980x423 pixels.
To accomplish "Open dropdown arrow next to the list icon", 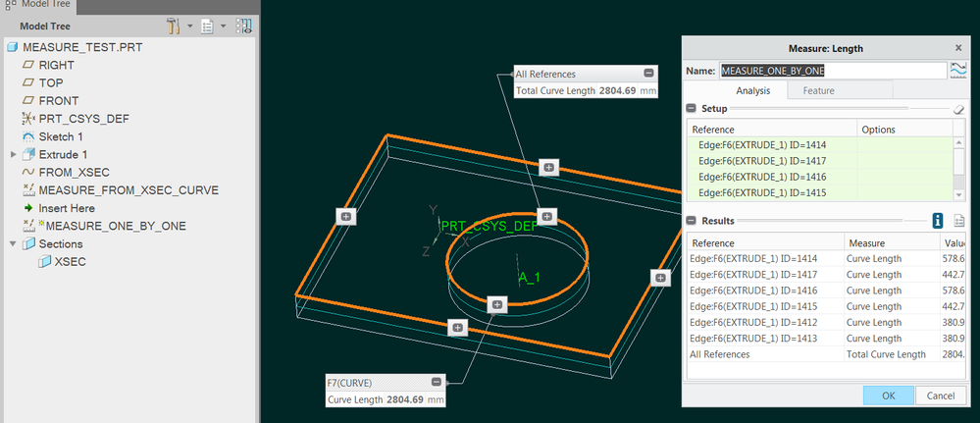I will pyautogui.click(x=223, y=26).
